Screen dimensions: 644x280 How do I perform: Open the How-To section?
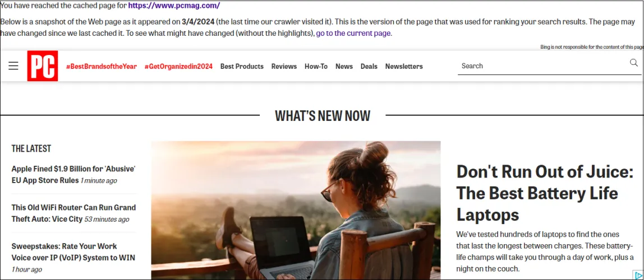[316, 67]
